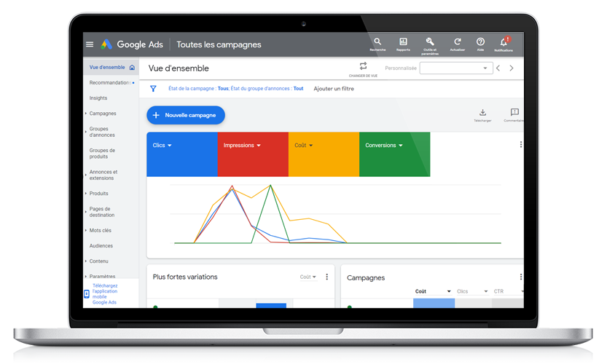The height and width of the screenshot is (364, 607).
Task: Open the orange Coût metric dropdown
Action: [303, 146]
